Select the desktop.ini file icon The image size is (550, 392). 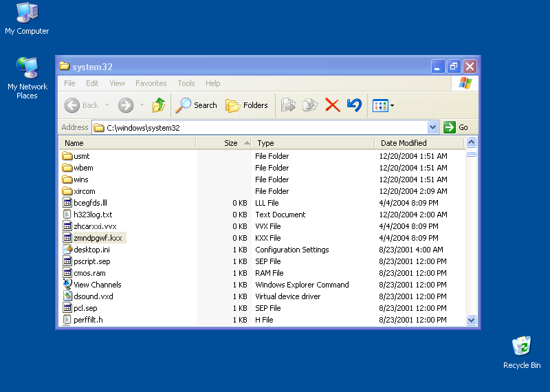(67, 250)
